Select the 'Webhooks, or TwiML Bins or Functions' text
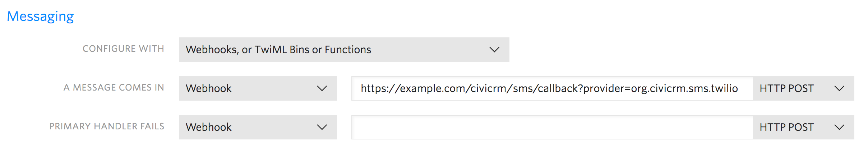868x161 pixels. (278, 50)
